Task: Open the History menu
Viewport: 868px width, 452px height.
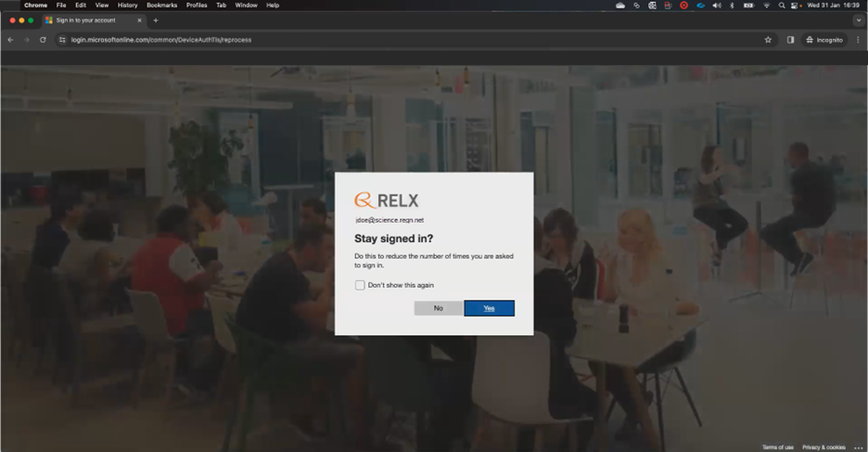Action: tap(127, 5)
